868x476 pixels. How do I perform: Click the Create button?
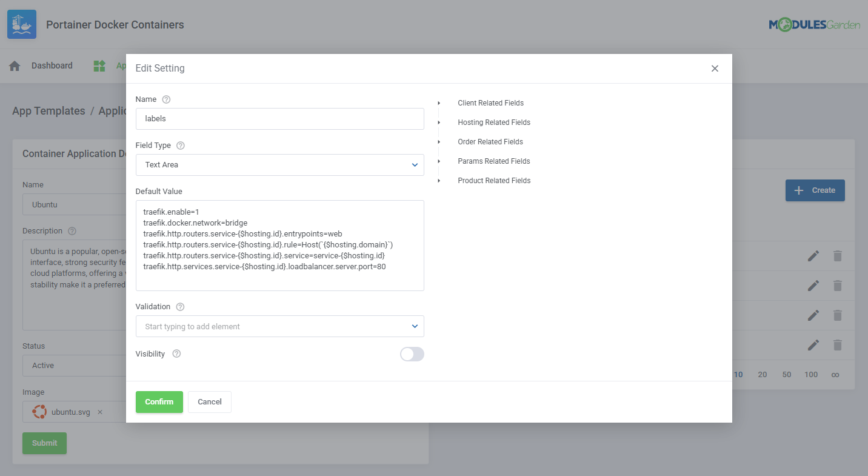(x=815, y=190)
